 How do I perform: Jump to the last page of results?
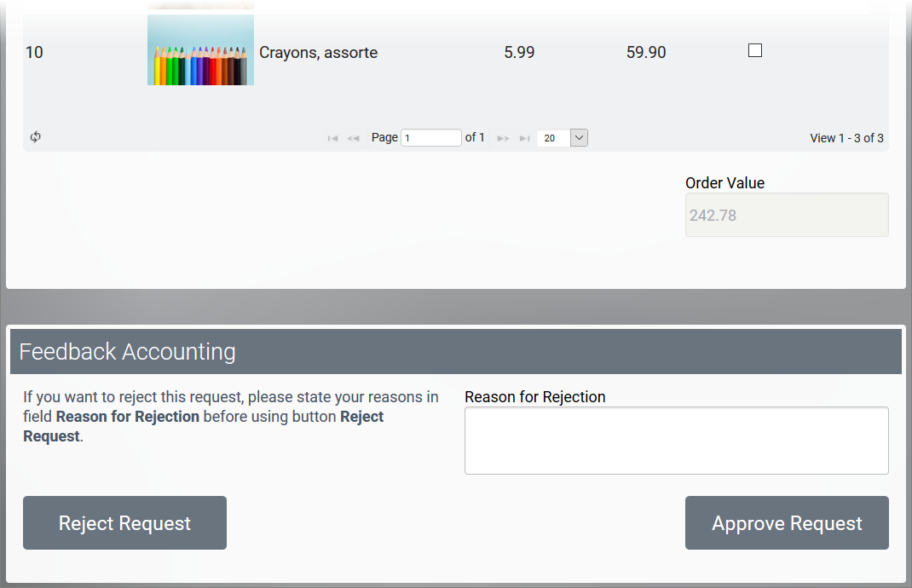pyautogui.click(x=524, y=138)
